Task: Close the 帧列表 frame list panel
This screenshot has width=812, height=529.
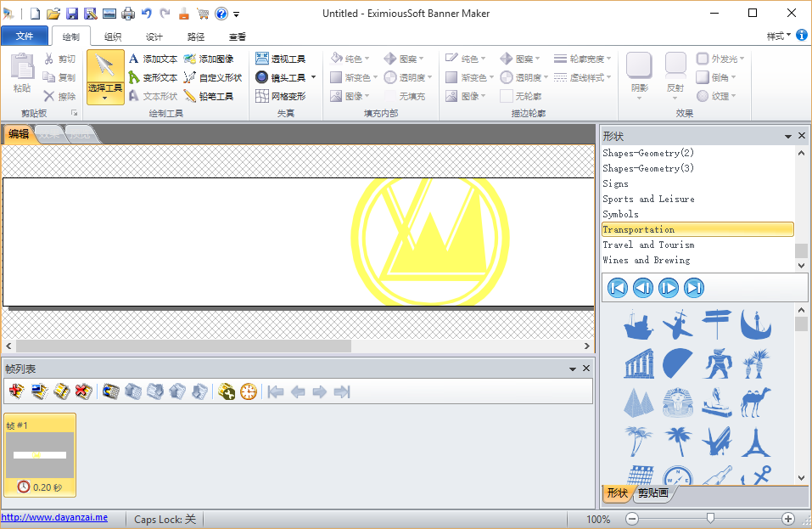Action: pos(586,368)
